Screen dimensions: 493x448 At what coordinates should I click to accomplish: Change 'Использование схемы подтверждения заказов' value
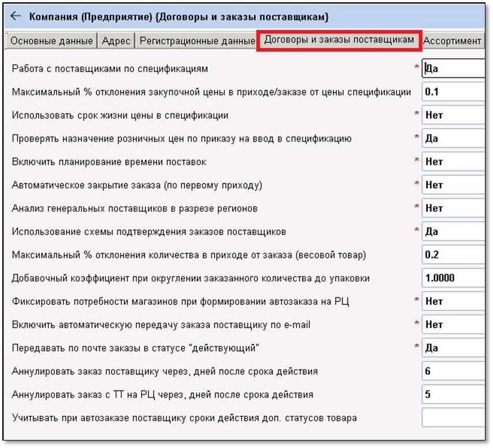[453, 232]
